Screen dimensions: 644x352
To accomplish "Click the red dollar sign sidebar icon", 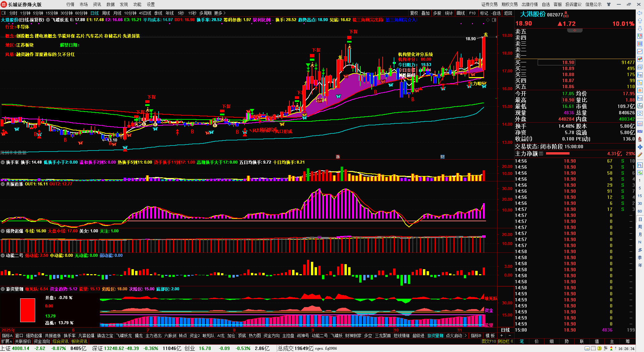I will [640, 139].
